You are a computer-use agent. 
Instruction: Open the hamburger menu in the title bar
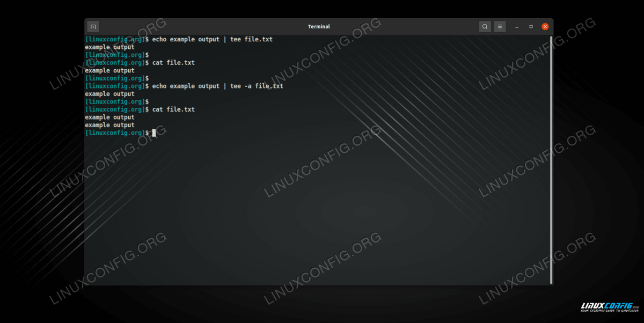click(x=500, y=26)
